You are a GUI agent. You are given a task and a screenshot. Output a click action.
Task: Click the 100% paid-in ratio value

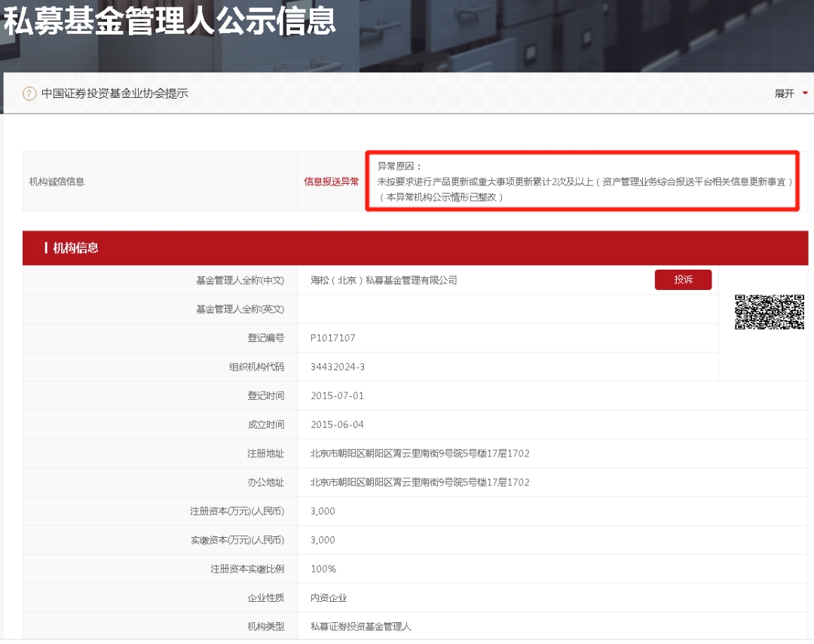pyautogui.click(x=323, y=569)
